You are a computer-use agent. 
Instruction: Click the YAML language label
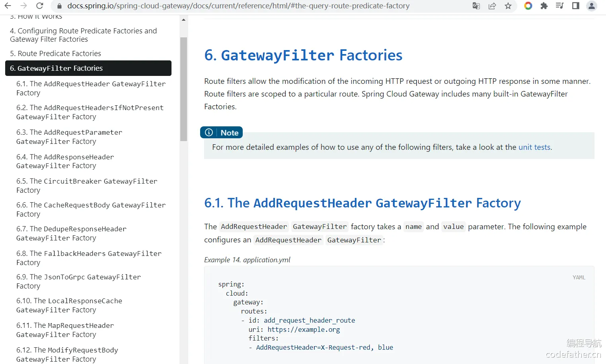[x=579, y=277]
